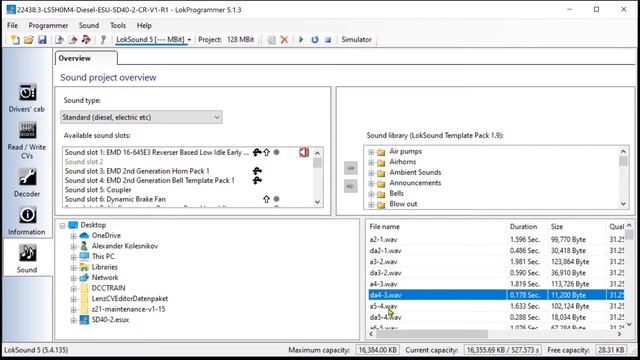Screen dimensions: 640x360
Task: Click the upper grey arrow button beside sound library
Action: (351, 168)
